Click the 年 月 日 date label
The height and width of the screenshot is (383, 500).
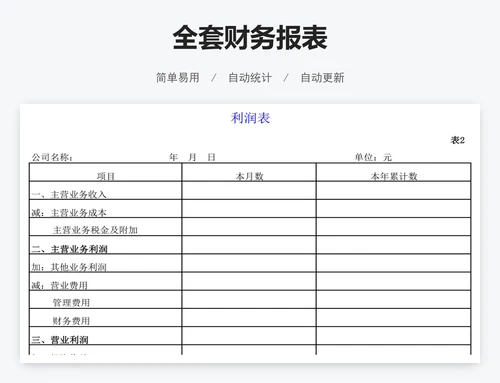pos(192,157)
